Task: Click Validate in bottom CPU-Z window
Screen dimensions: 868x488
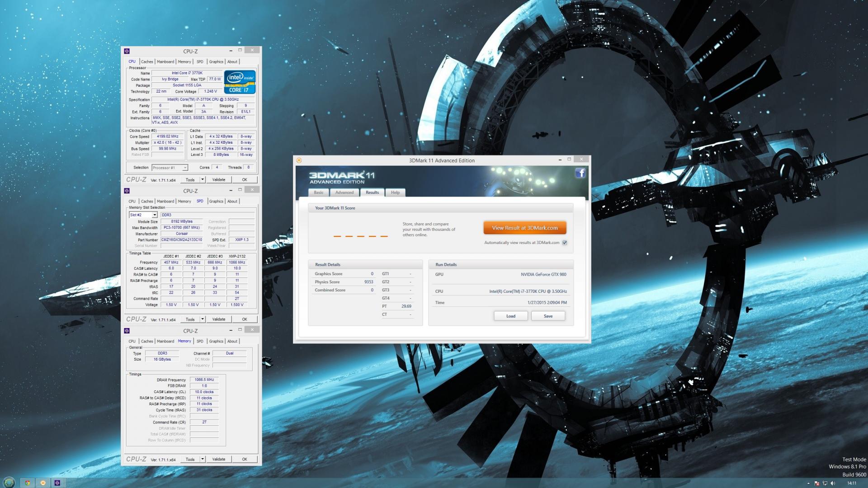Action: (219, 459)
